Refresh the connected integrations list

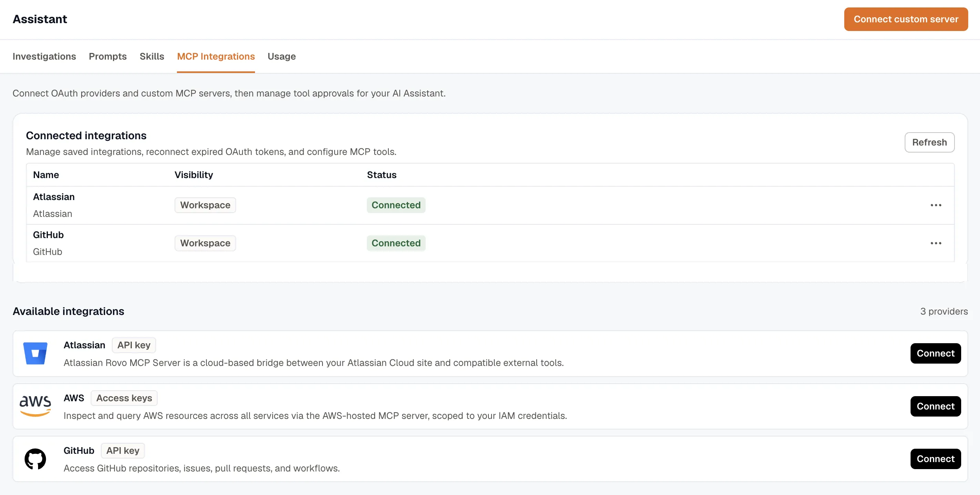929,142
